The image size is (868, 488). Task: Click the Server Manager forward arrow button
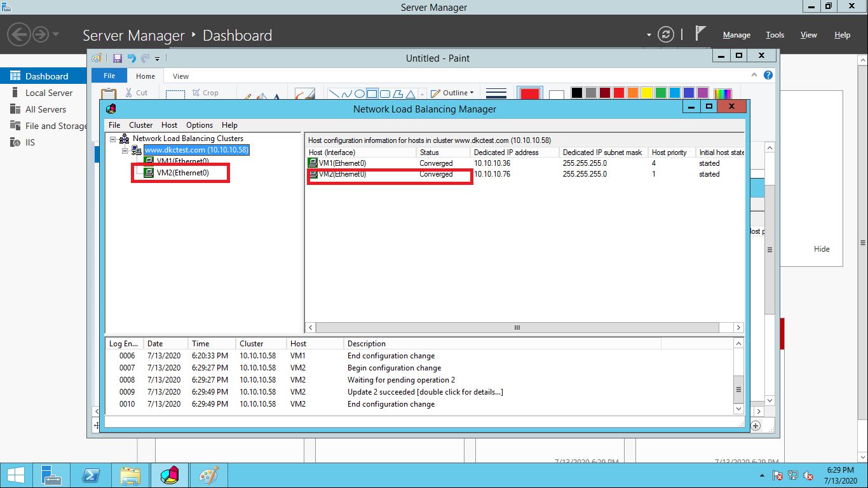click(41, 34)
